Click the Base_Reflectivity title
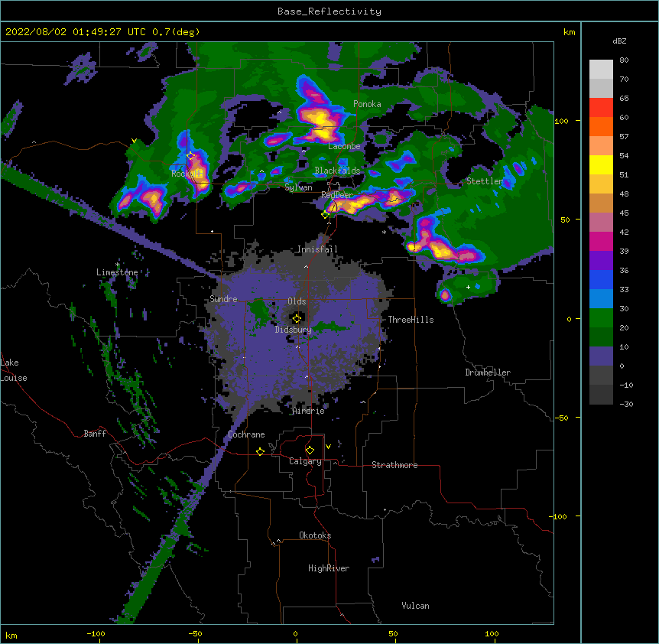 329,11
